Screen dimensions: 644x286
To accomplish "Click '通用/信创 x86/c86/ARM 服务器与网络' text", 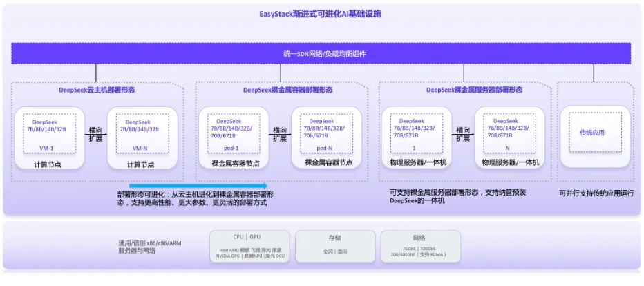I will point(149,247).
